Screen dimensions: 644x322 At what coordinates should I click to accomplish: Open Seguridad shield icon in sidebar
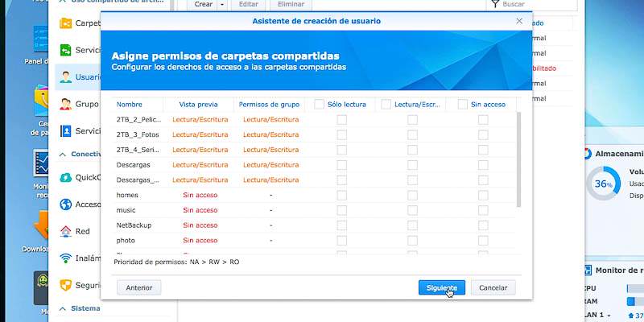tap(65, 285)
